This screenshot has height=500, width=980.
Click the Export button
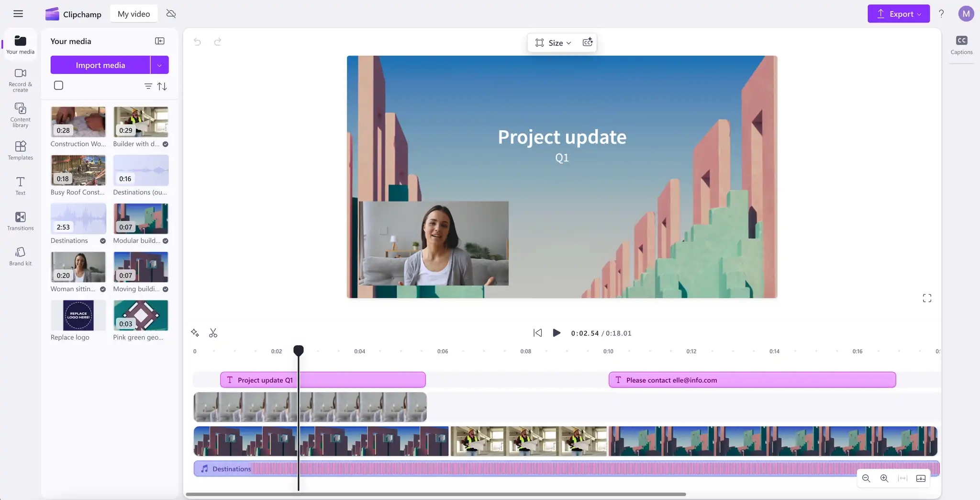click(898, 14)
